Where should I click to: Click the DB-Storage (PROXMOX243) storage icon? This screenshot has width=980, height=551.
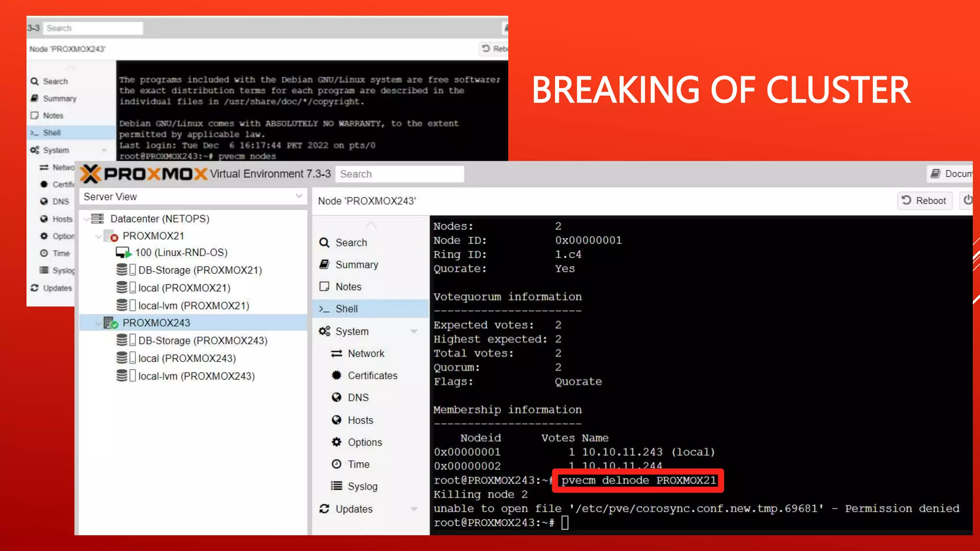click(126, 340)
